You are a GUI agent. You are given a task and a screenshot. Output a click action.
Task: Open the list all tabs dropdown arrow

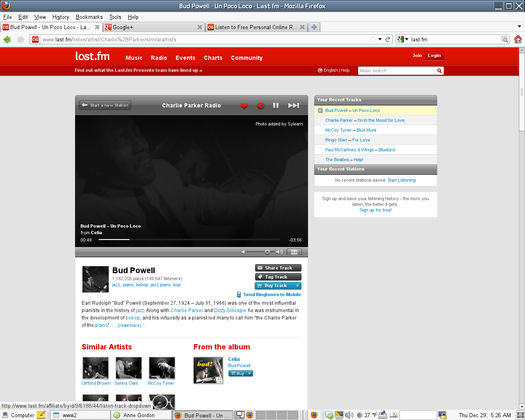coord(519,27)
